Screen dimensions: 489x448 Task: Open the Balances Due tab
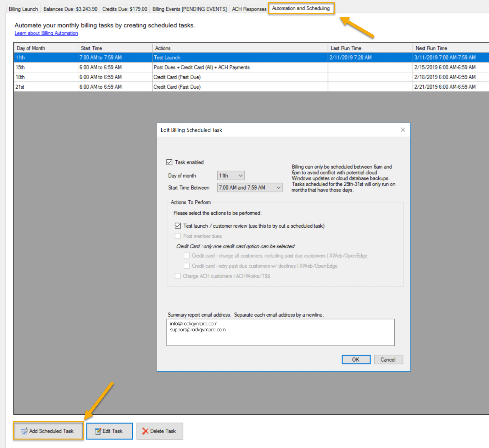tap(70, 9)
